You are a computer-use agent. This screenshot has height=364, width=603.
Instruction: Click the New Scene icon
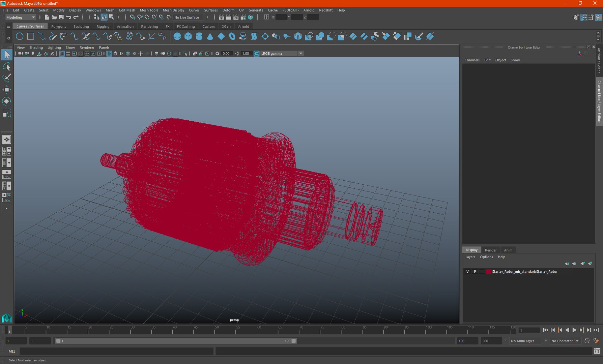coord(47,17)
